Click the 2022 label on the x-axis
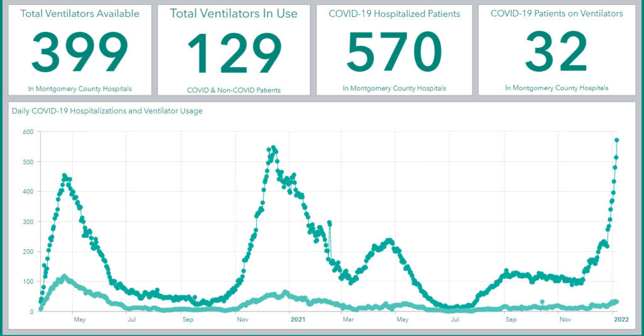This screenshot has width=644, height=336. 621,319
